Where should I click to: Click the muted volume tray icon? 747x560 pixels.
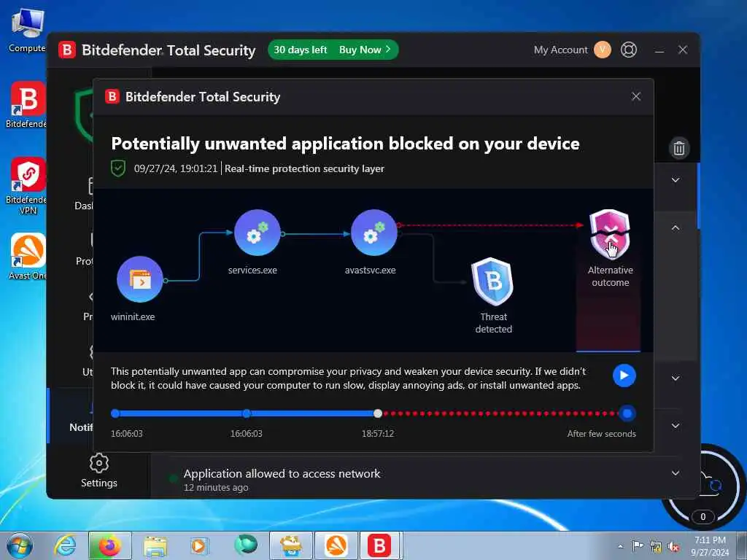(673, 547)
